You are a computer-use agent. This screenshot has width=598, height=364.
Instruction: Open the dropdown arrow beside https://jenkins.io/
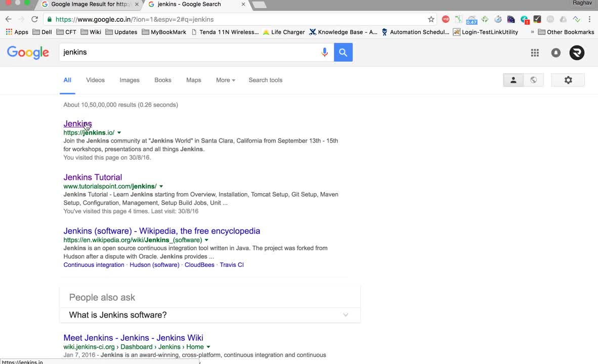(x=119, y=132)
